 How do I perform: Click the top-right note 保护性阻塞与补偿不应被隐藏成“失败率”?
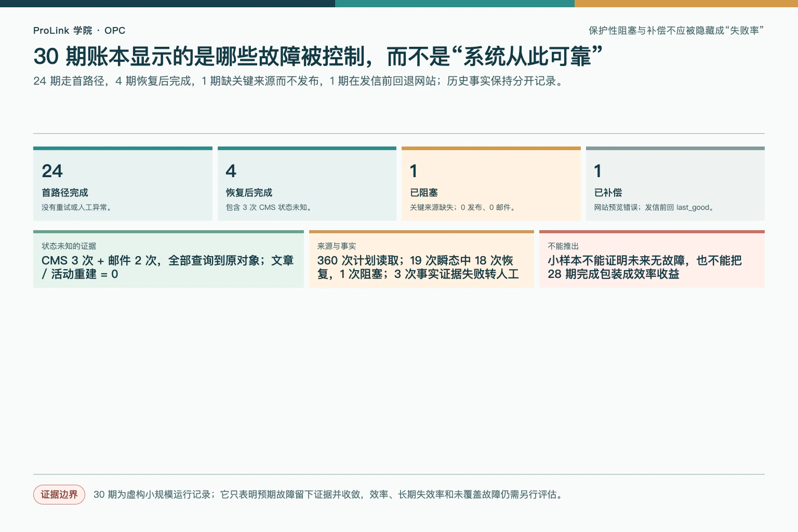click(676, 31)
